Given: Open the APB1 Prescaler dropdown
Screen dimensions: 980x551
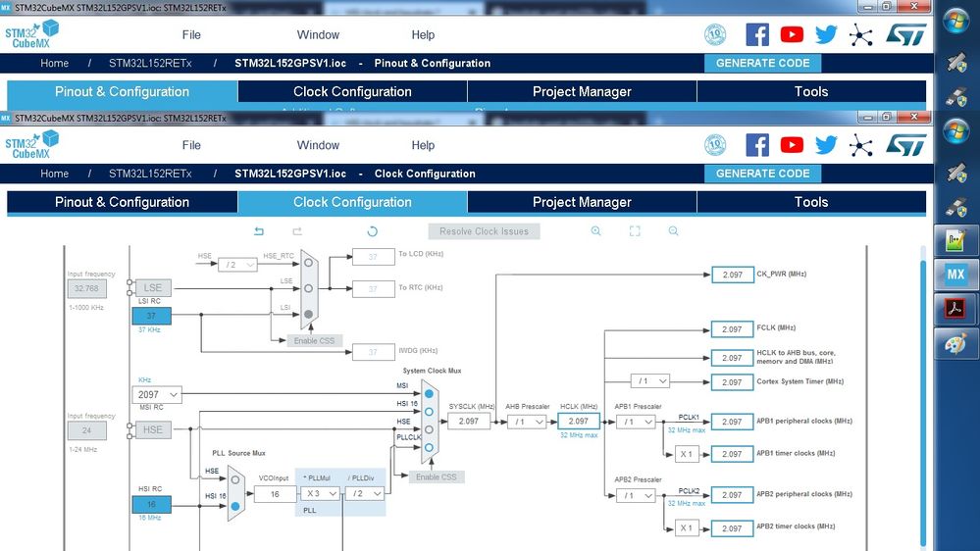Looking at the screenshot, I should 636,423.
